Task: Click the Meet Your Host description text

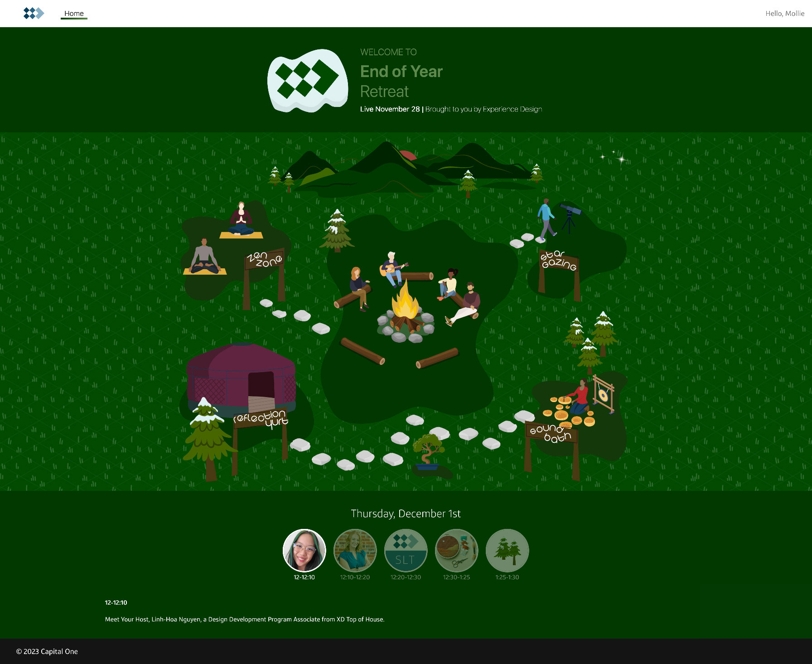Action: [245, 619]
